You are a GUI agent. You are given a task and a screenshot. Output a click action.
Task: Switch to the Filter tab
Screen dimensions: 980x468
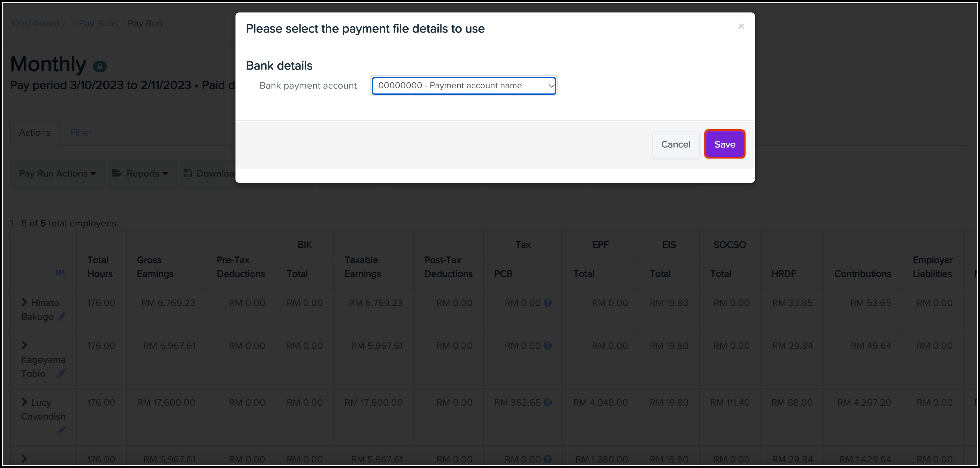tap(80, 133)
